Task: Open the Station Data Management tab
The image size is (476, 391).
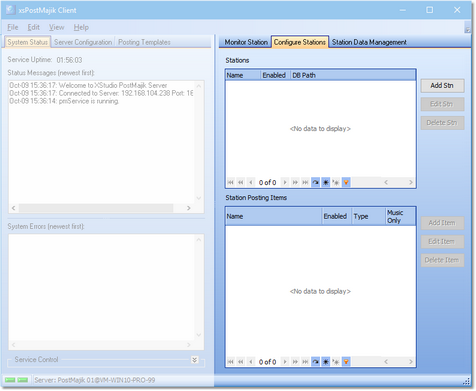Action: pyautogui.click(x=369, y=42)
